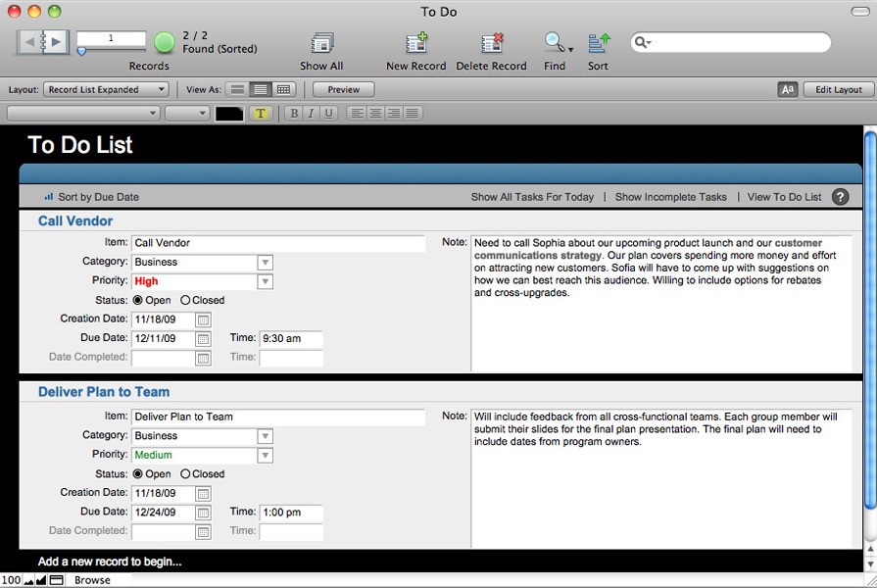Switch to table view icon
The height and width of the screenshot is (588, 877).
[x=283, y=90]
